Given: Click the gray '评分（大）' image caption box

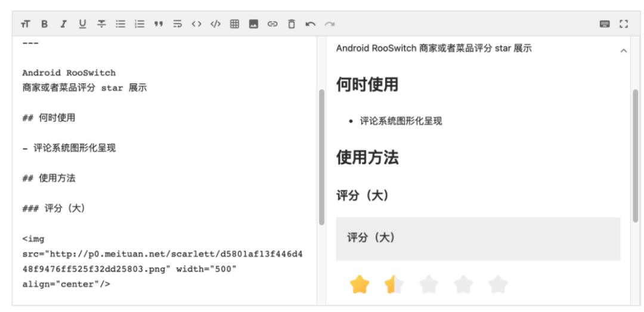Looking at the screenshot, I should [478, 239].
